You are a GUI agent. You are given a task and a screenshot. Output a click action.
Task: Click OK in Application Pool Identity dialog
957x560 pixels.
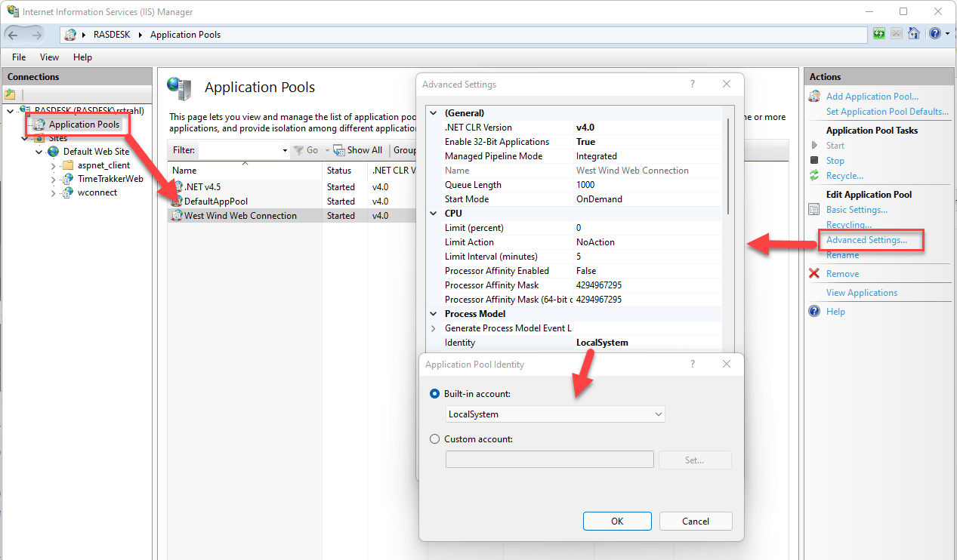tap(617, 521)
